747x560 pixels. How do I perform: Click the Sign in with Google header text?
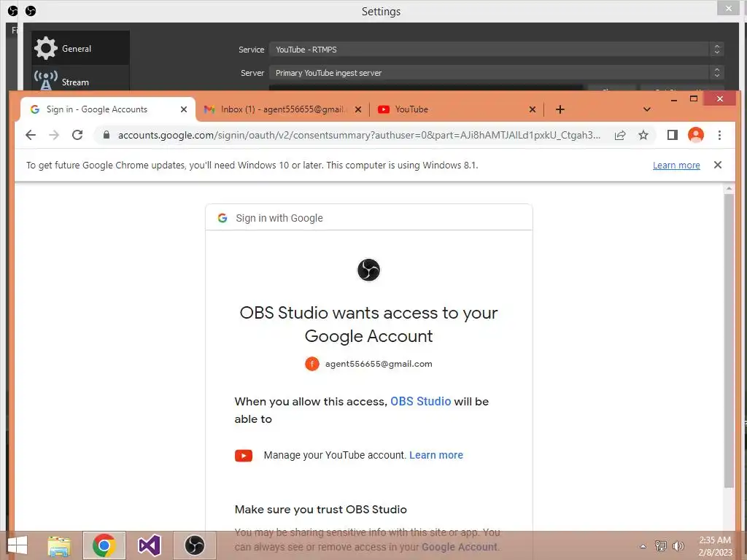279,218
